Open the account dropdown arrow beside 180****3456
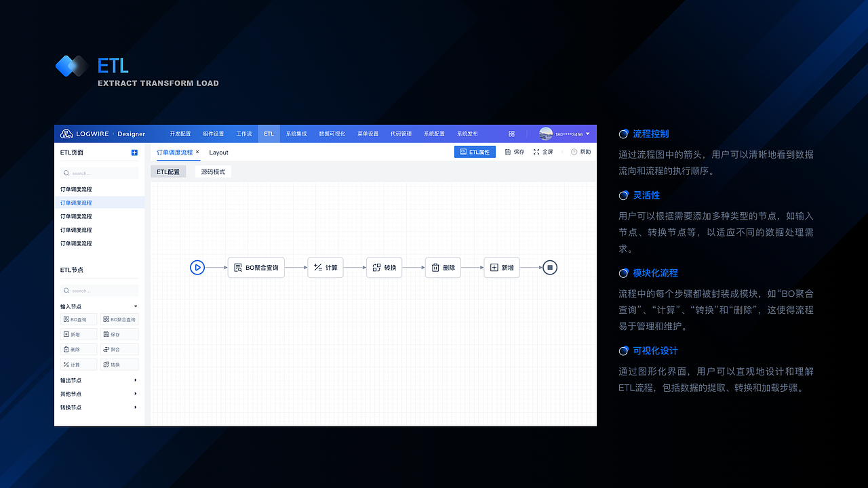 click(588, 134)
